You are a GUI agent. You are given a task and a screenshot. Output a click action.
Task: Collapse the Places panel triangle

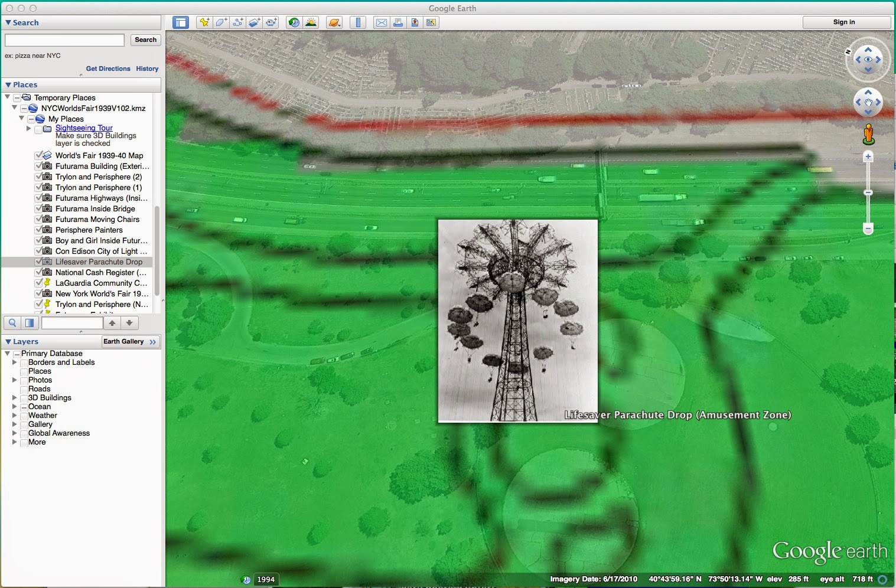(8, 84)
